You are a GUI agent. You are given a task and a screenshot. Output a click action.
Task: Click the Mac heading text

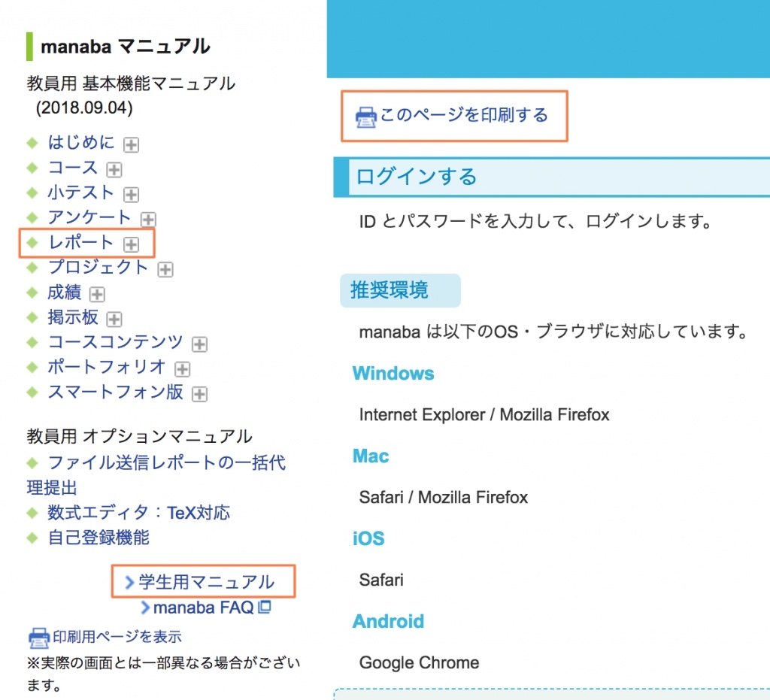click(371, 456)
